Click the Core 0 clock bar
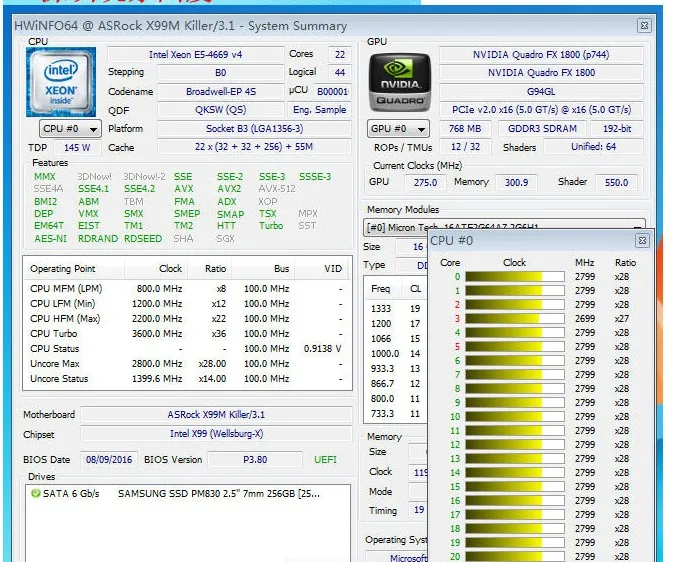673x562 pixels. pyautogui.click(x=515, y=277)
